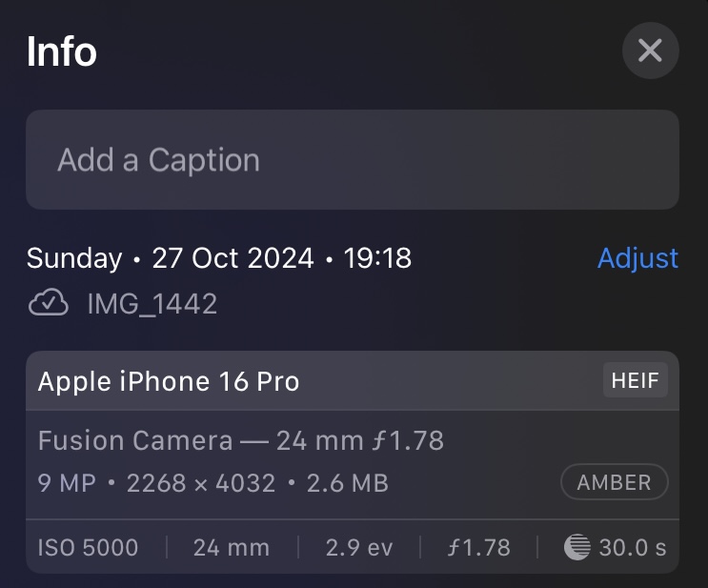This screenshot has width=708, height=588.
Task: Click the Apple iPhone 16 Pro label
Action: tap(169, 382)
